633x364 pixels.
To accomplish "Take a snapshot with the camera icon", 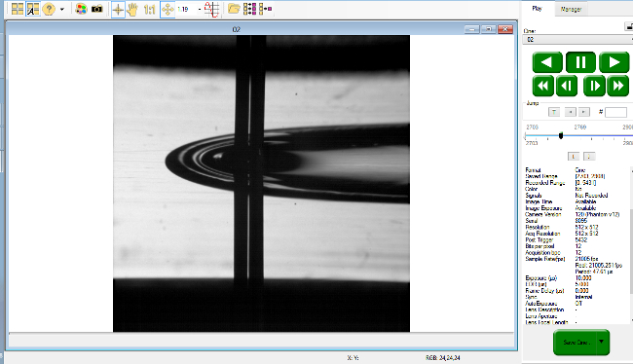I will (x=96, y=9).
